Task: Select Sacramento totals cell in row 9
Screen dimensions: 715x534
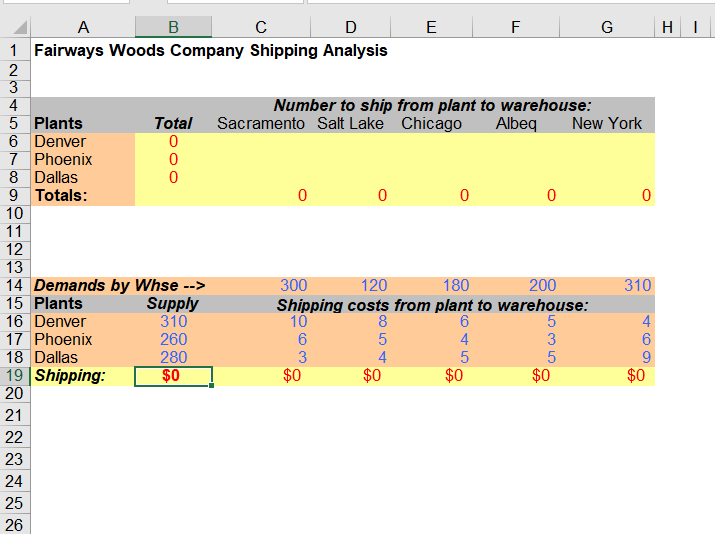Action: [x=261, y=195]
